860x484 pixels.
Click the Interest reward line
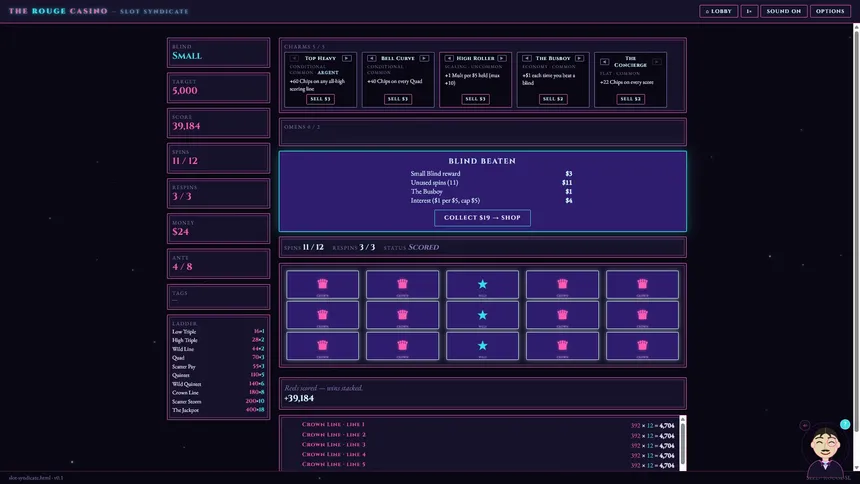491,201
